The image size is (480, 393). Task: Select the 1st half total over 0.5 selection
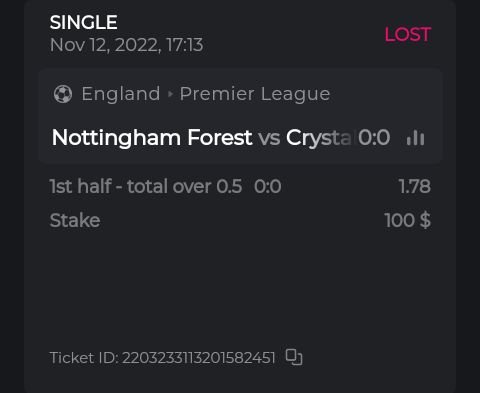(146, 186)
